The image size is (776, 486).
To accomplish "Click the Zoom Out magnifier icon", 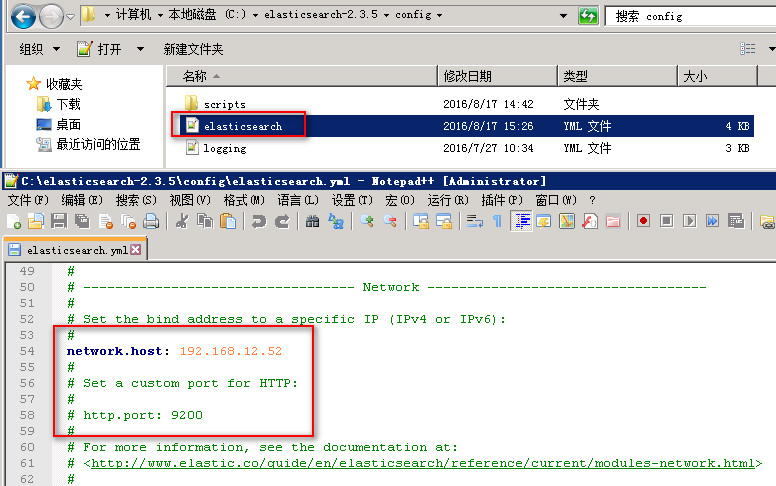I will pos(390,221).
